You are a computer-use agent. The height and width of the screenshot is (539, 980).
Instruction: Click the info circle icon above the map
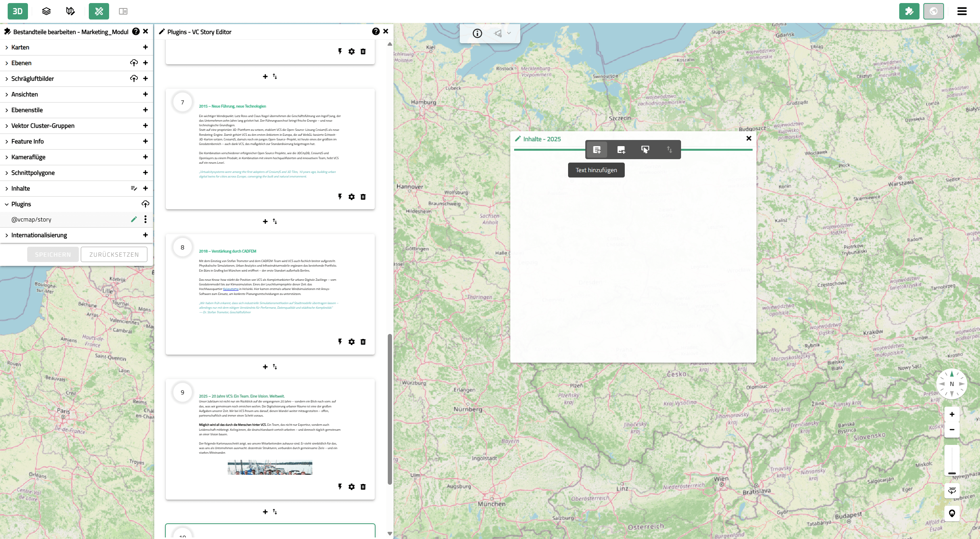pyautogui.click(x=477, y=33)
